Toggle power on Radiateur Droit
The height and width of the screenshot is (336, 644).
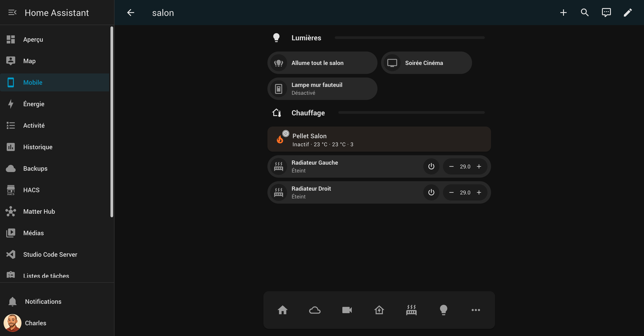431,193
